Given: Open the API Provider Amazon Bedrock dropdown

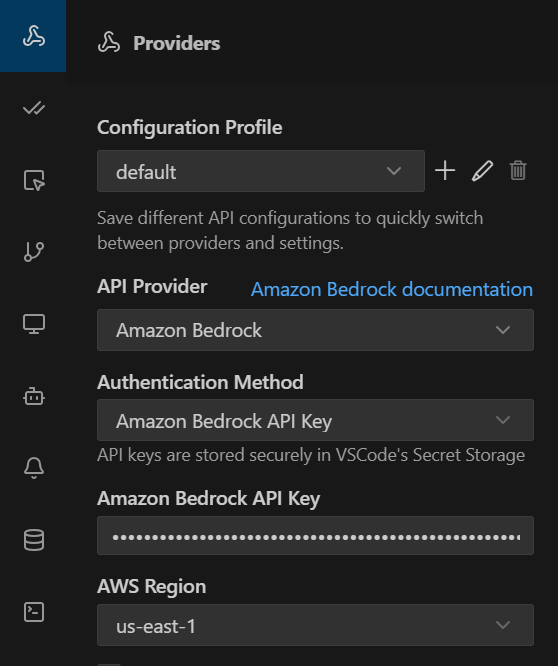Looking at the screenshot, I should pyautogui.click(x=315, y=330).
